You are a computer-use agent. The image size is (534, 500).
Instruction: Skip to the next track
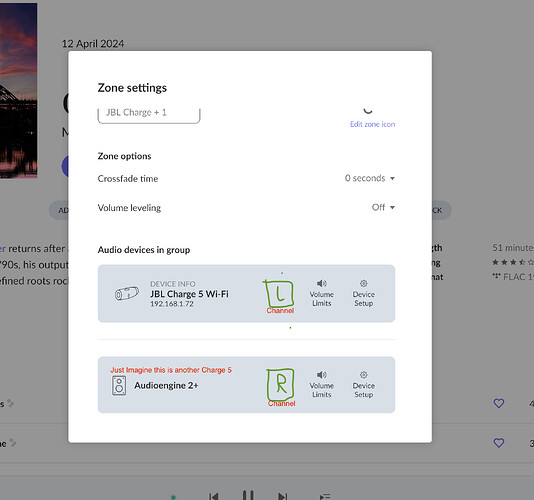click(x=283, y=496)
